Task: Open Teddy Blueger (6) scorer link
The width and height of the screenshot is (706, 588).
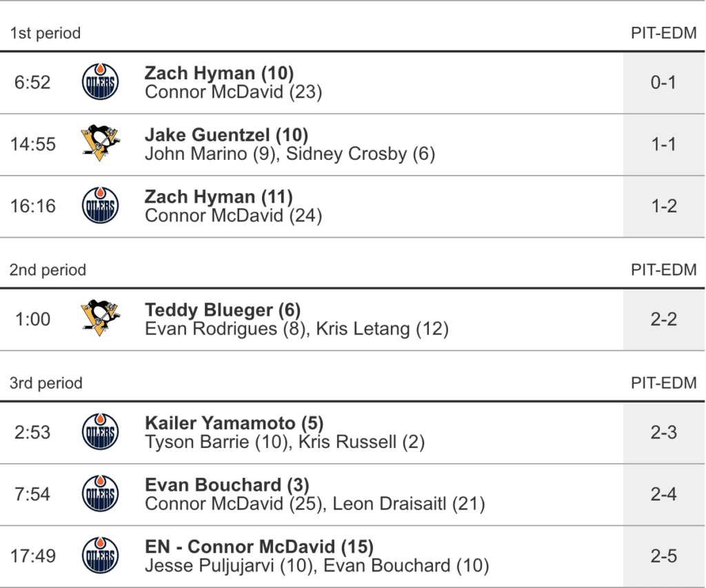Action: (223, 310)
